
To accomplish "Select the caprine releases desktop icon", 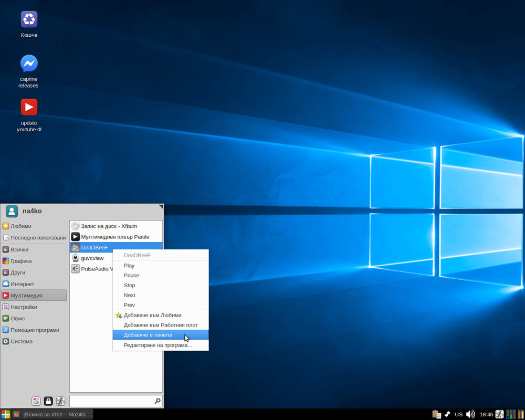I will 29,71.
